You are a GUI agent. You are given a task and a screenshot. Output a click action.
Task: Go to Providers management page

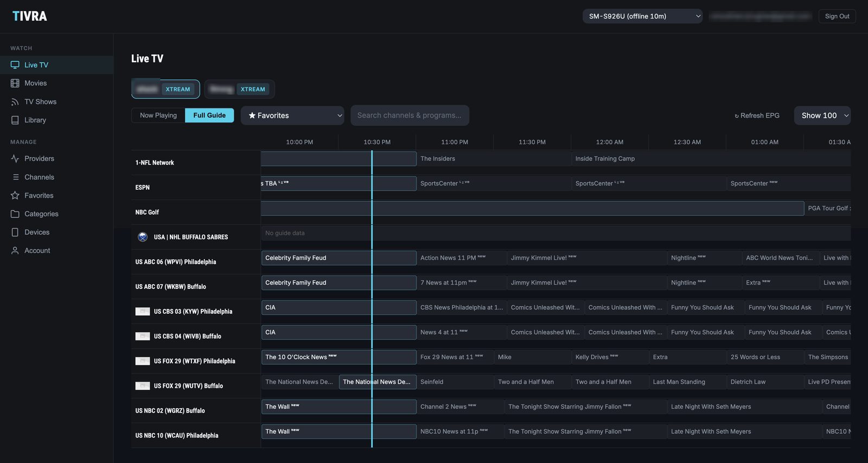click(56, 159)
